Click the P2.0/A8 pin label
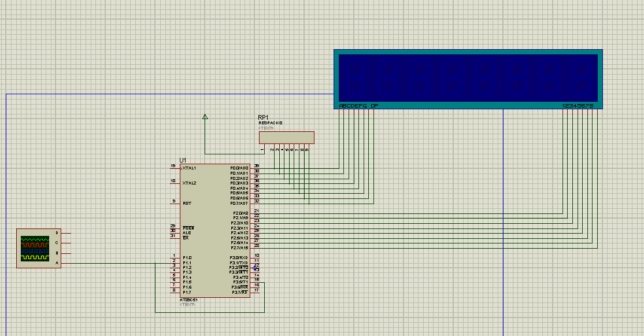The width and height of the screenshot is (644, 336). coord(240,213)
